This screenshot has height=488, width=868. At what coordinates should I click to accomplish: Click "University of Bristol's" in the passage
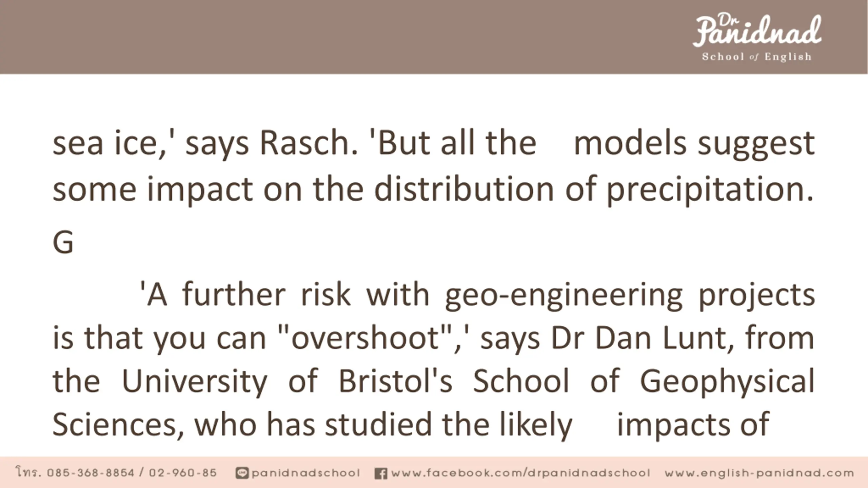point(287,381)
